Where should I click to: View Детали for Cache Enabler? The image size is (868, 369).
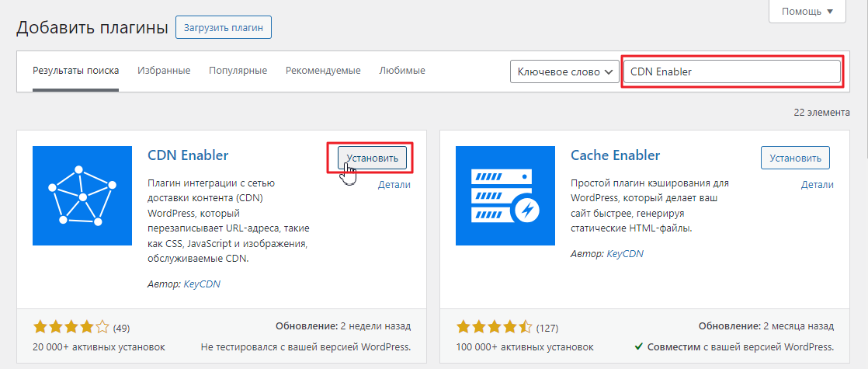pyautogui.click(x=817, y=185)
